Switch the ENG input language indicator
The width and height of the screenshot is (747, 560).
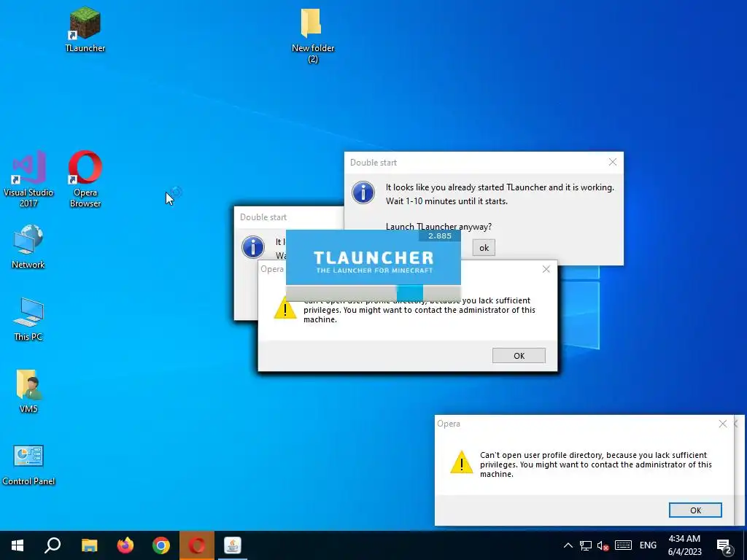click(x=648, y=545)
